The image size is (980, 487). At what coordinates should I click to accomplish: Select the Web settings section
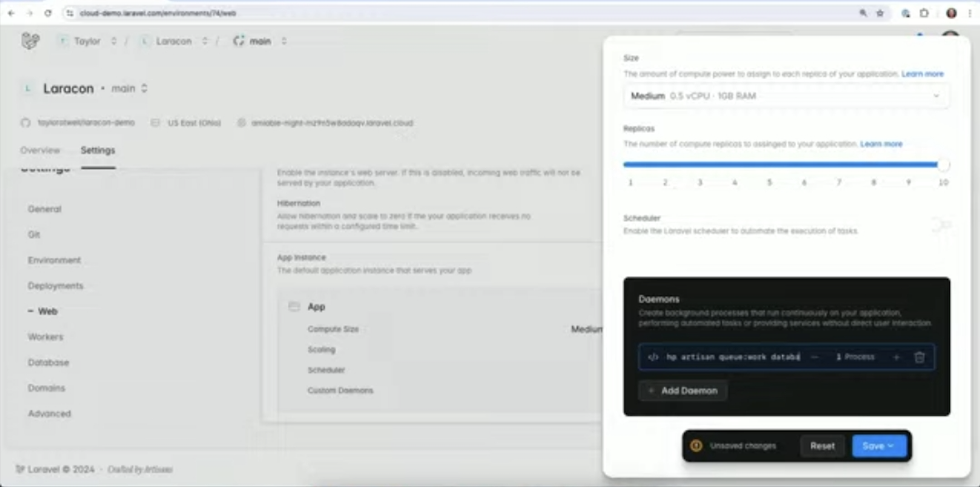[x=47, y=311]
